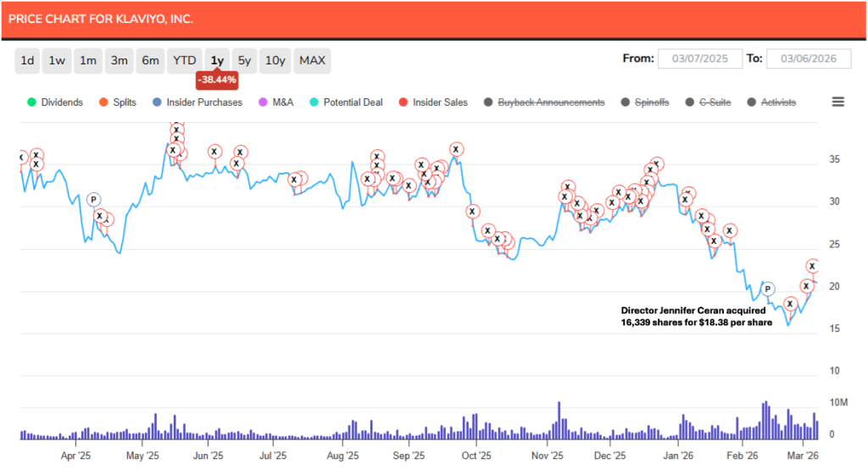Select the MAX time range
This screenshot has width=868, height=471.
tap(312, 60)
